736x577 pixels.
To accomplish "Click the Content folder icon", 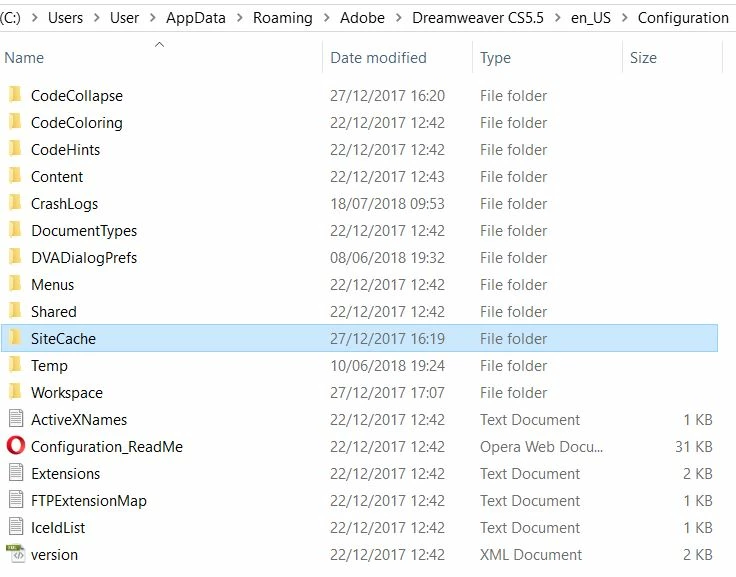I will [x=15, y=176].
